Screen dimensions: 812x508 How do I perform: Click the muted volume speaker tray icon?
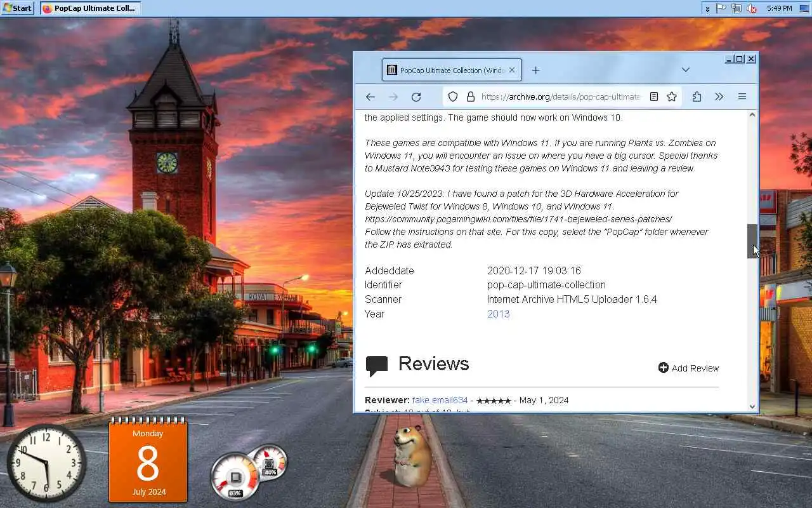coord(752,8)
